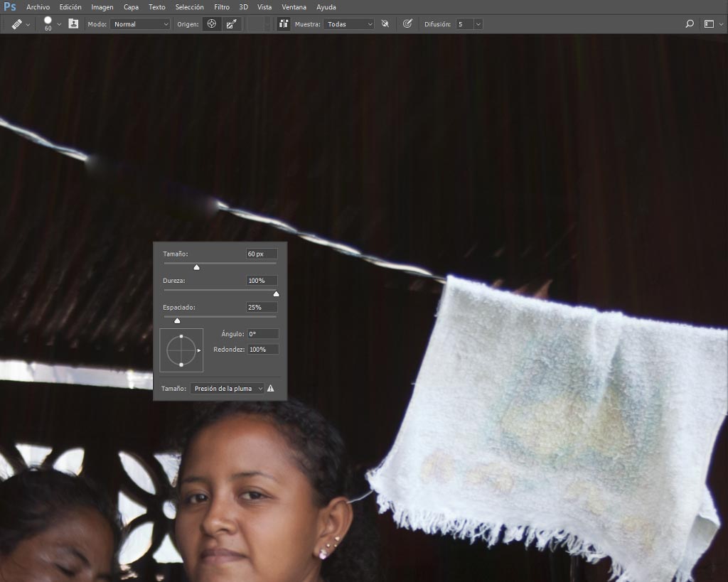Open the Capa menu

pos(131,7)
